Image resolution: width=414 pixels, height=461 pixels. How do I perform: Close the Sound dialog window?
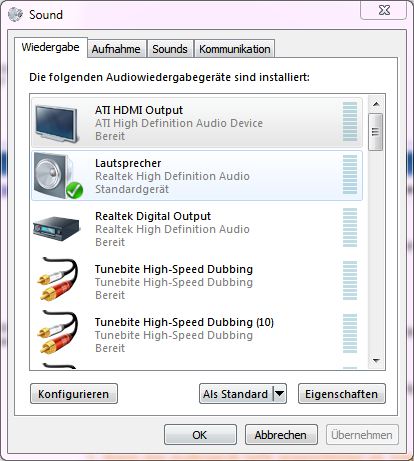click(384, 10)
